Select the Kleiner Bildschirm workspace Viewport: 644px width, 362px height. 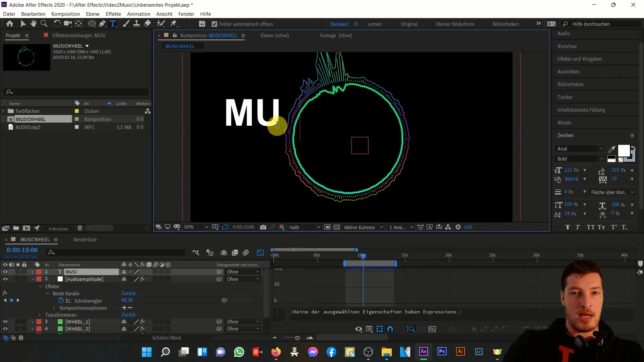pos(455,24)
